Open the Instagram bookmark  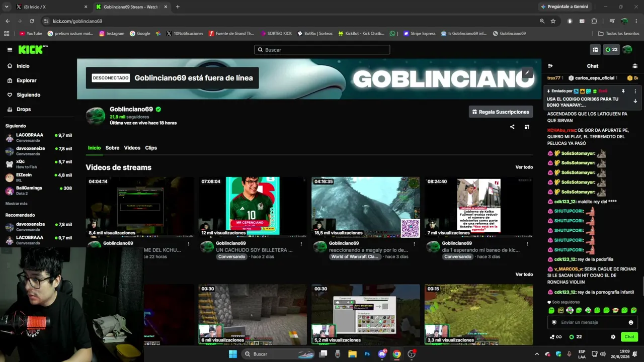pyautogui.click(x=112, y=34)
